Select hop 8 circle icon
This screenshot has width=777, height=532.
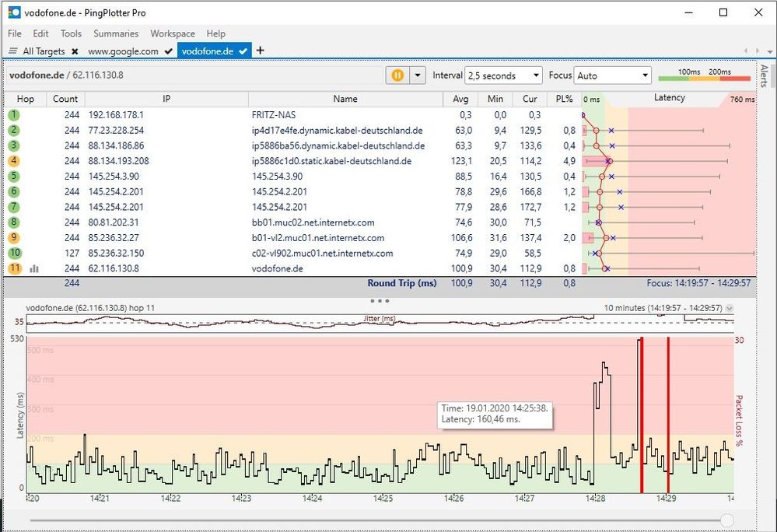tap(14, 222)
